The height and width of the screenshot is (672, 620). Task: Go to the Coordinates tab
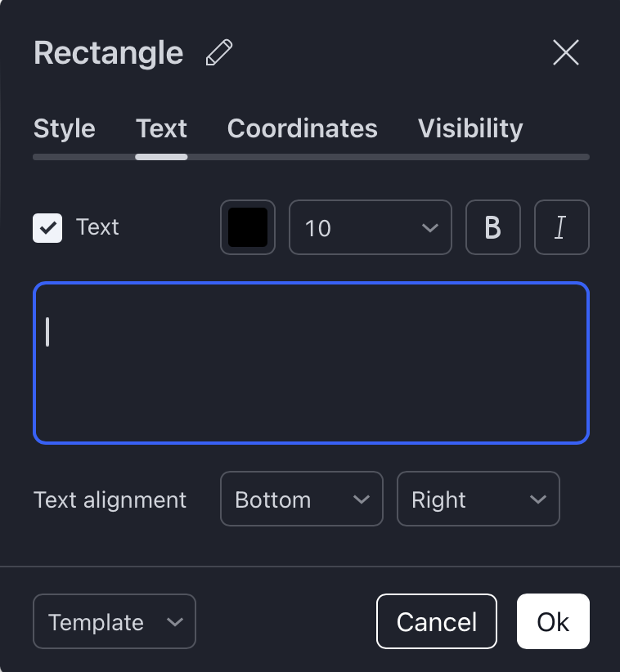click(303, 129)
